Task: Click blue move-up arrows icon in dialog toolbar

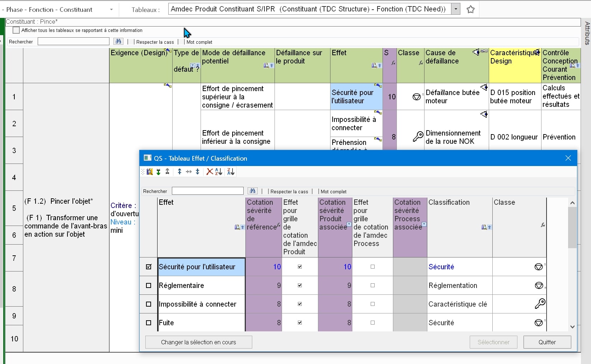Action: tap(179, 172)
